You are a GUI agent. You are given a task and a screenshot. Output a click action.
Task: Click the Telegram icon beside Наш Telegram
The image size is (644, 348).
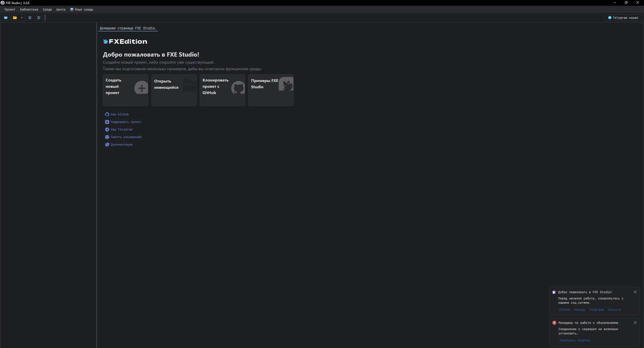[107, 130]
